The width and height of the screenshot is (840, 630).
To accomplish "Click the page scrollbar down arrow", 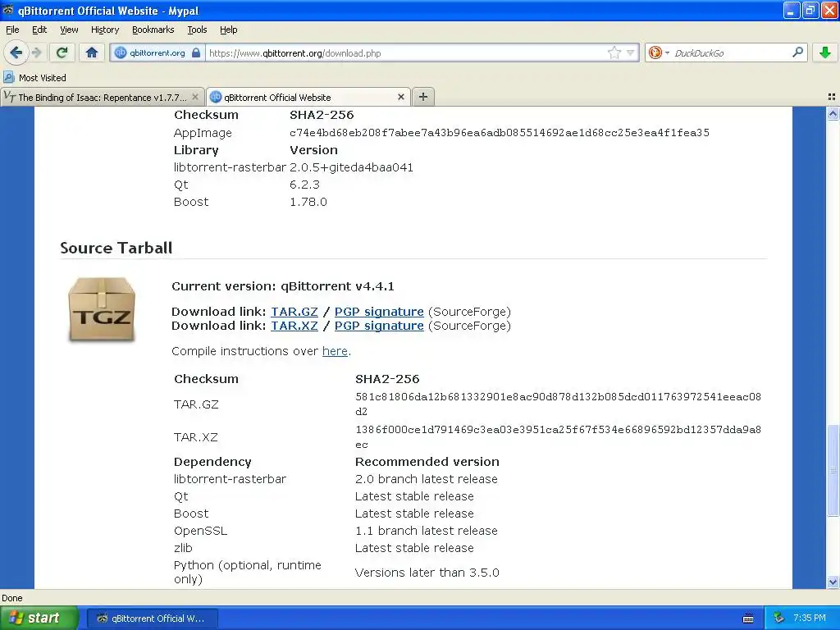I will (x=833, y=582).
